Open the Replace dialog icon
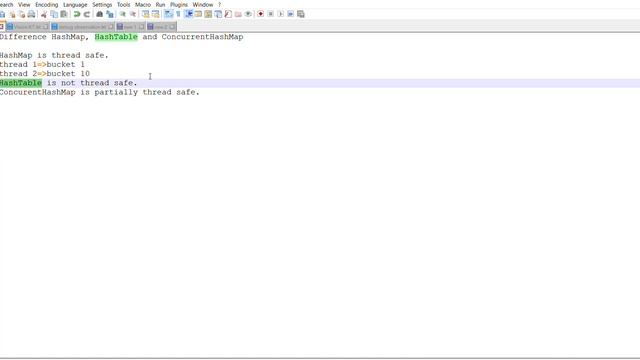The height and width of the screenshot is (360, 640). pyautogui.click(x=110, y=14)
